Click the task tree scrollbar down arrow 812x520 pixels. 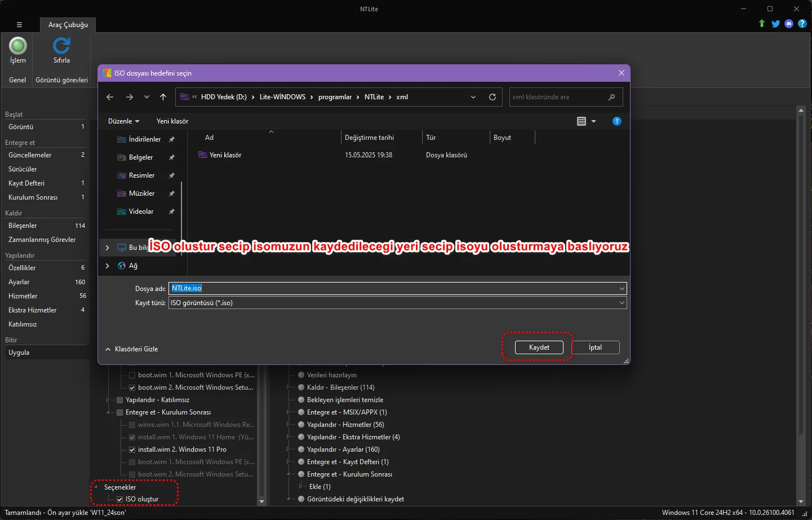point(261,501)
